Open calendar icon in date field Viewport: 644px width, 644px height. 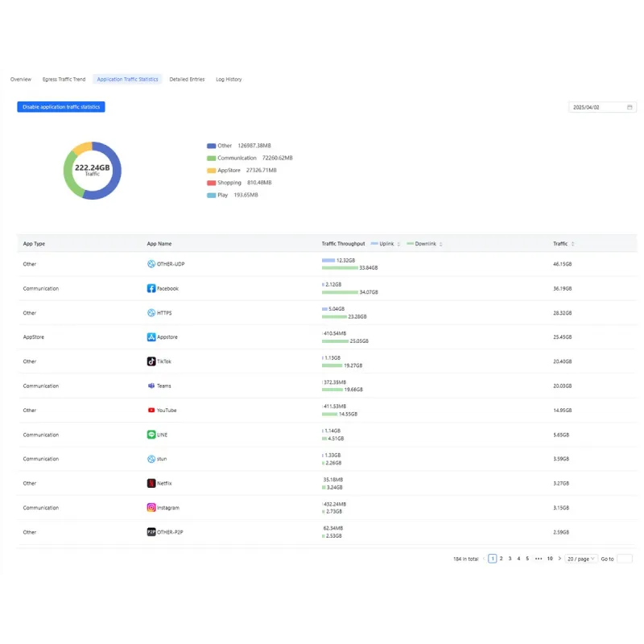pos(630,107)
